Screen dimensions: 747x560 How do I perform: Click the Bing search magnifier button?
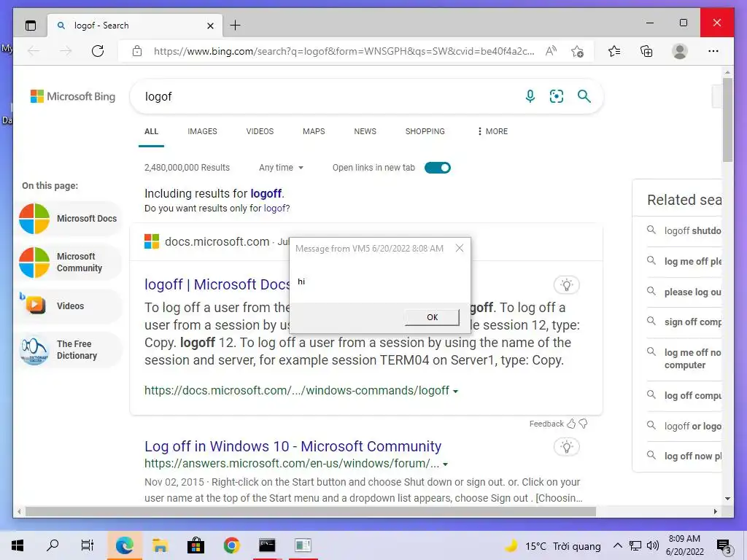[x=584, y=96]
